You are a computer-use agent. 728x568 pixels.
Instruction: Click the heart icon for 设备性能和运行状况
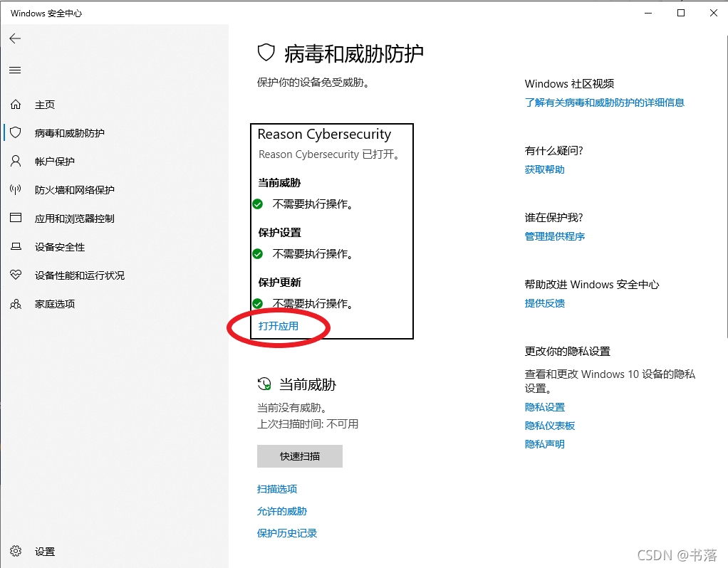tap(16, 275)
